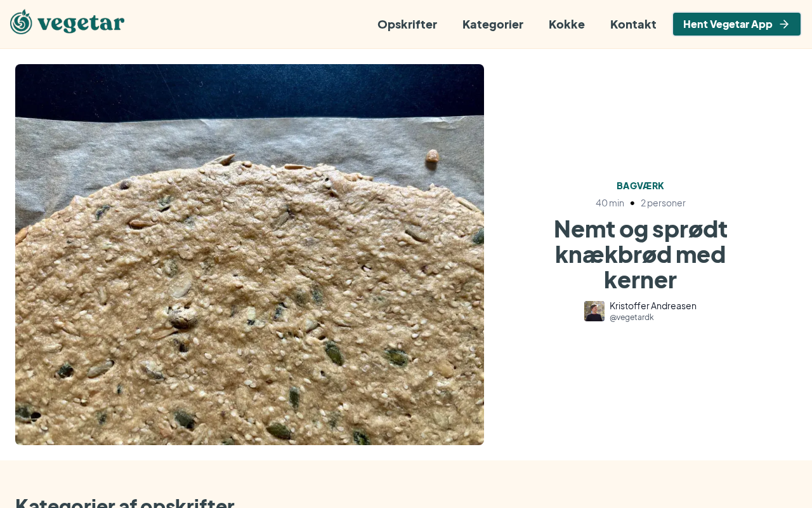The image size is (812, 508).
Task: Select Kokke in the top navigation
Action: tap(566, 24)
